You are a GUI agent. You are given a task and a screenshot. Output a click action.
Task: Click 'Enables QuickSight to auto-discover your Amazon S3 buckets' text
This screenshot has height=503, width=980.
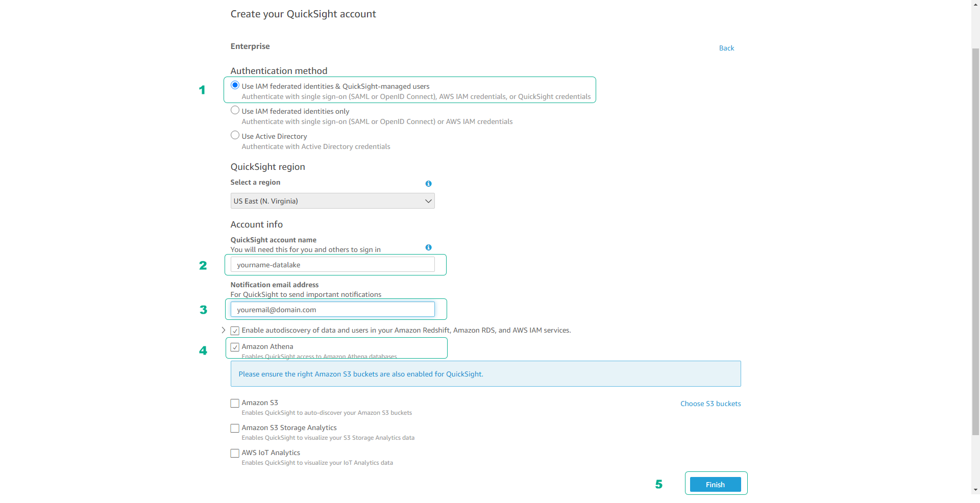pyautogui.click(x=327, y=413)
